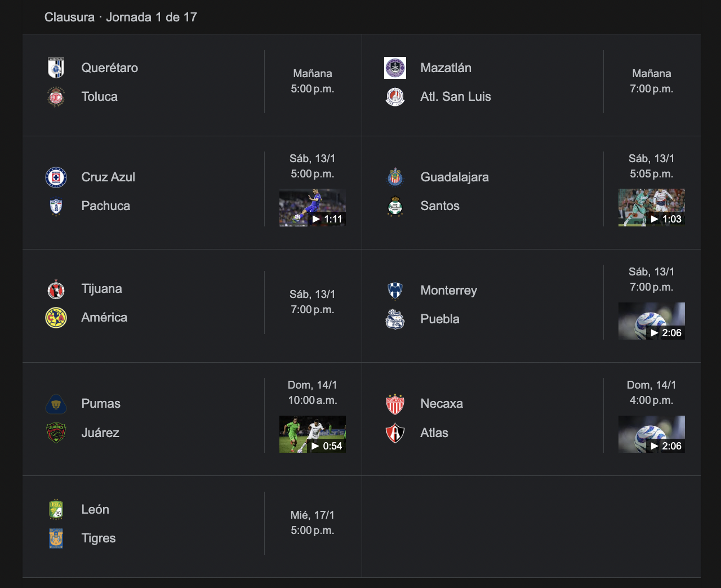Click the Guadalajara team crest icon
721x588 pixels.
(x=395, y=177)
